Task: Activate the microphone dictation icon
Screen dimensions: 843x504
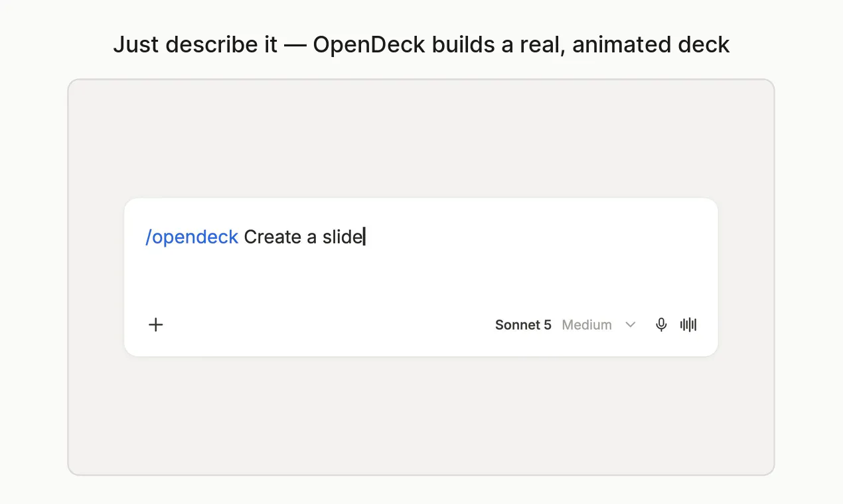Action: tap(660, 324)
